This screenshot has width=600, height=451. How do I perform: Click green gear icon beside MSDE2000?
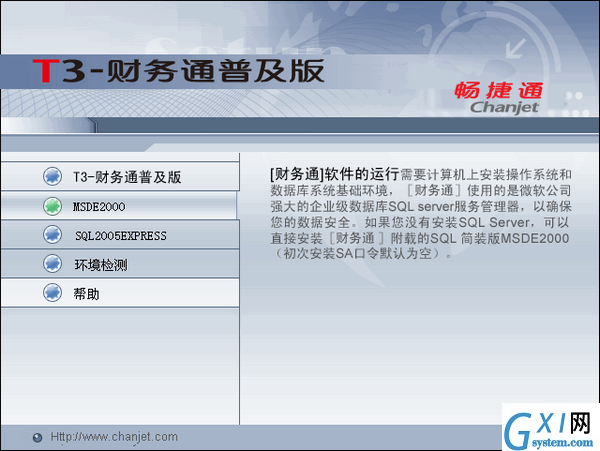[x=52, y=206]
